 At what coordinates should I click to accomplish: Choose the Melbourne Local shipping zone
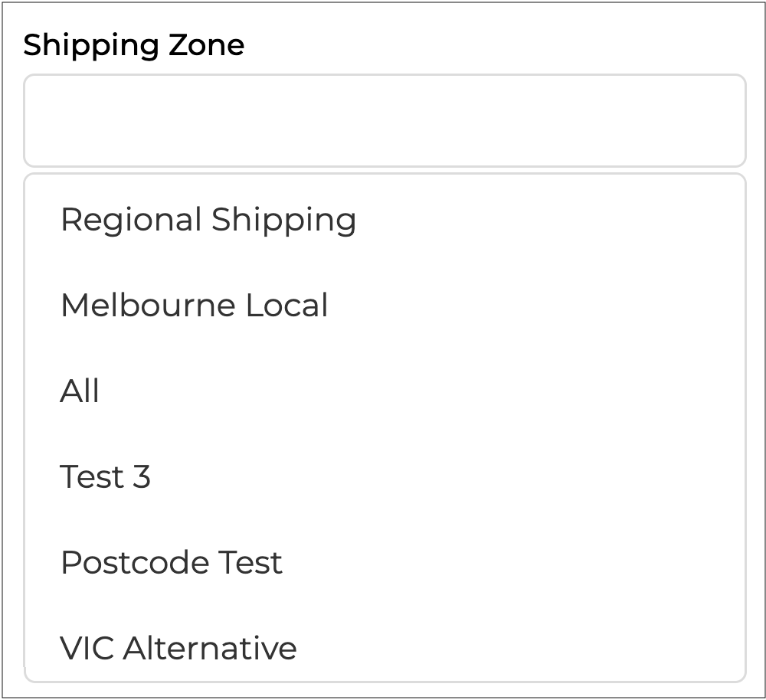point(194,306)
